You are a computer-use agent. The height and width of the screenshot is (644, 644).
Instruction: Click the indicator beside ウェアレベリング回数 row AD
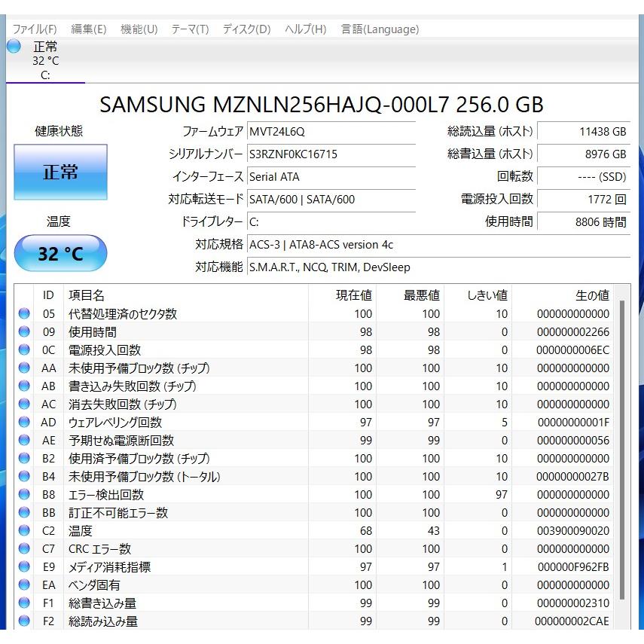coord(24,422)
